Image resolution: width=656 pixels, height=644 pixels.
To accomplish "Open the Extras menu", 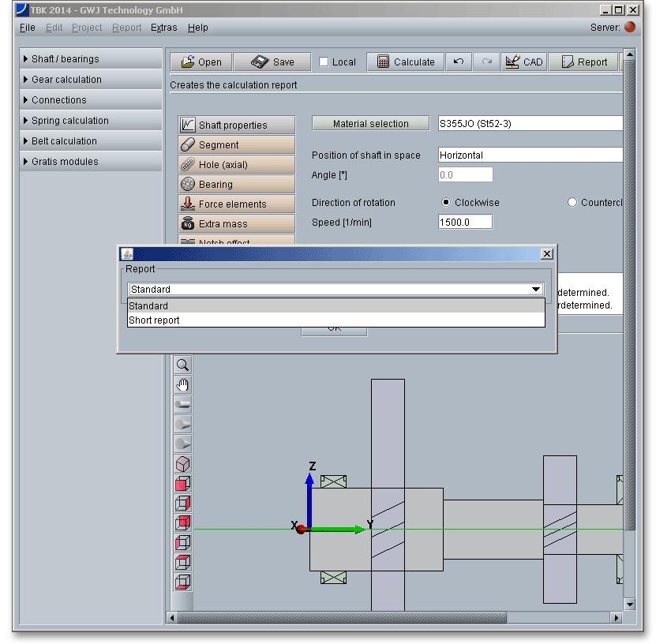I will pyautogui.click(x=163, y=28).
